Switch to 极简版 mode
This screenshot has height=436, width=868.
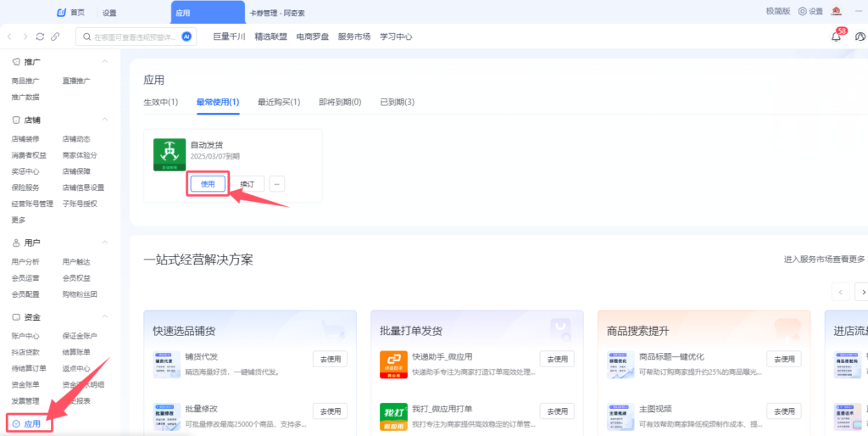(x=778, y=11)
